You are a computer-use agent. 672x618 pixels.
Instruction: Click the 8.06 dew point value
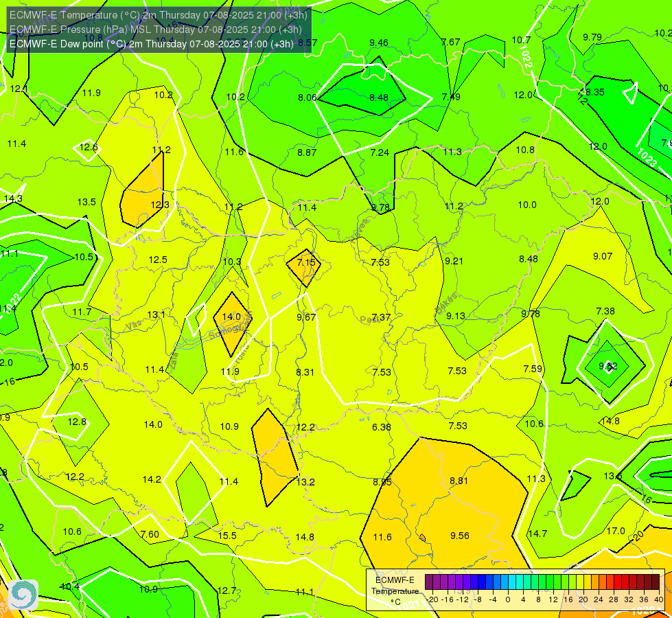coord(308,98)
